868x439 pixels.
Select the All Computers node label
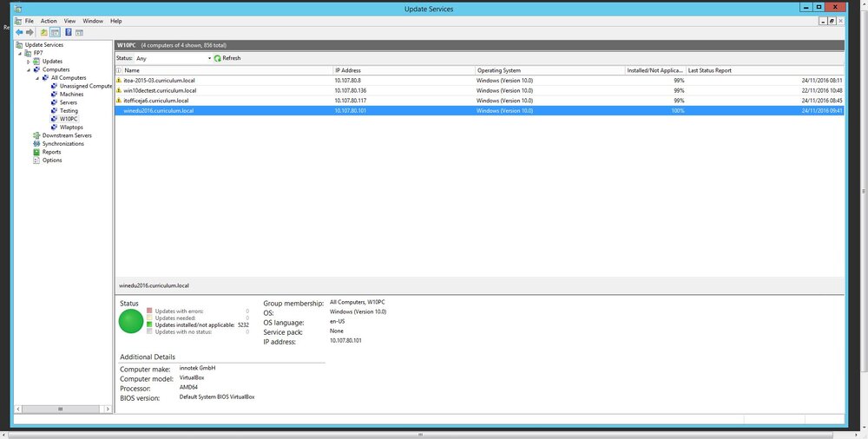(69, 78)
